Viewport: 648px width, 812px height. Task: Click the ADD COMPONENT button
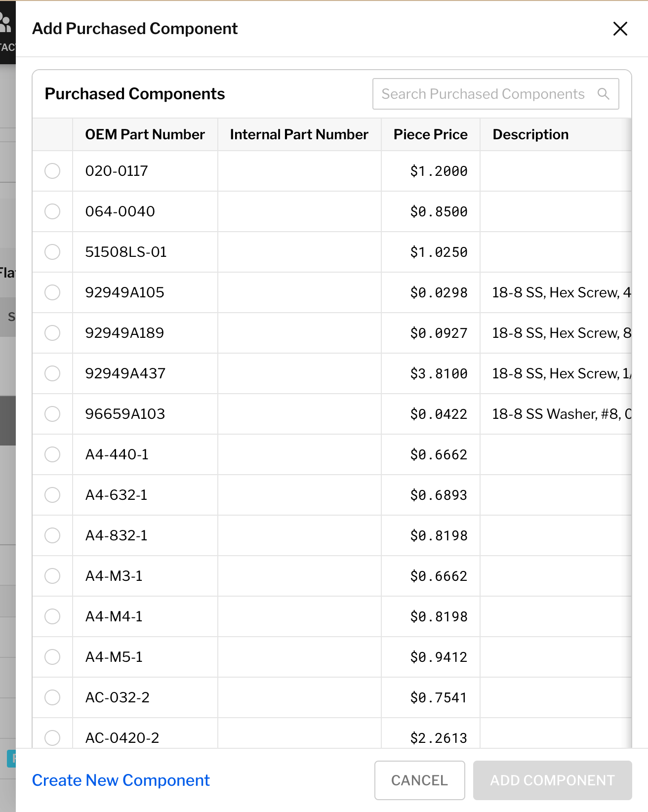point(552,780)
